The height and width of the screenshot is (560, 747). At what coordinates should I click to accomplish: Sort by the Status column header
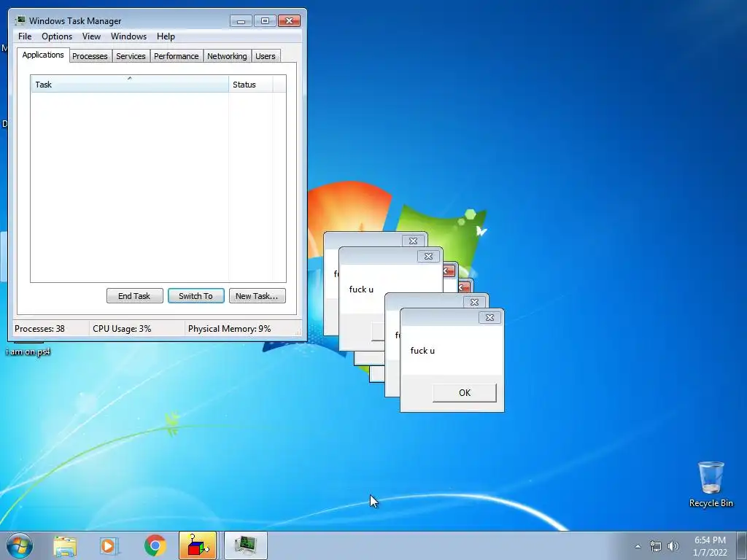[251, 85]
